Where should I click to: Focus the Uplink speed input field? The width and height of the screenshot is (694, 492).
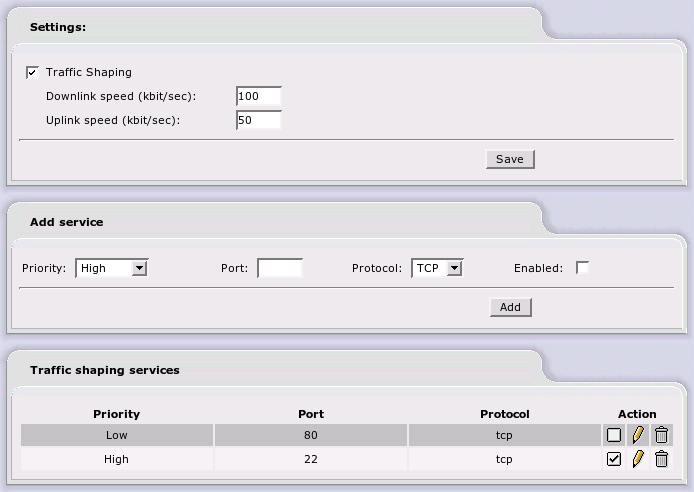tap(259, 120)
